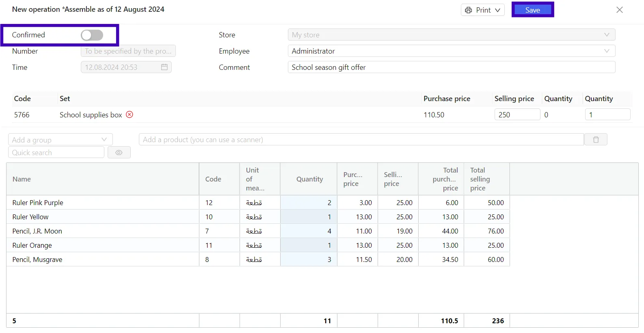This screenshot has height=333, width=644.
Task: Select the Ruler Yellow row
Action: (x=258, y=217)
